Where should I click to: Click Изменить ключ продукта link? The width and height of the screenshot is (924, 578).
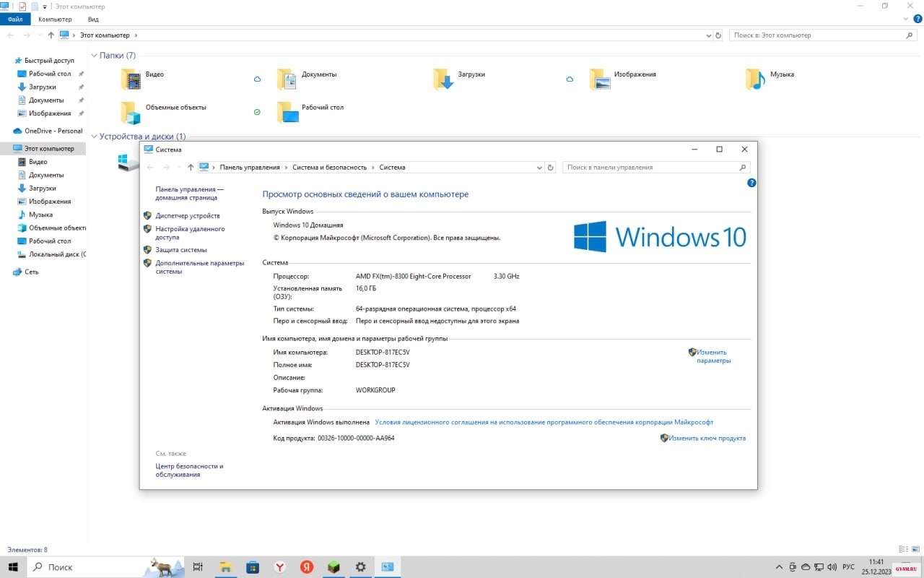tap(706, 439)
